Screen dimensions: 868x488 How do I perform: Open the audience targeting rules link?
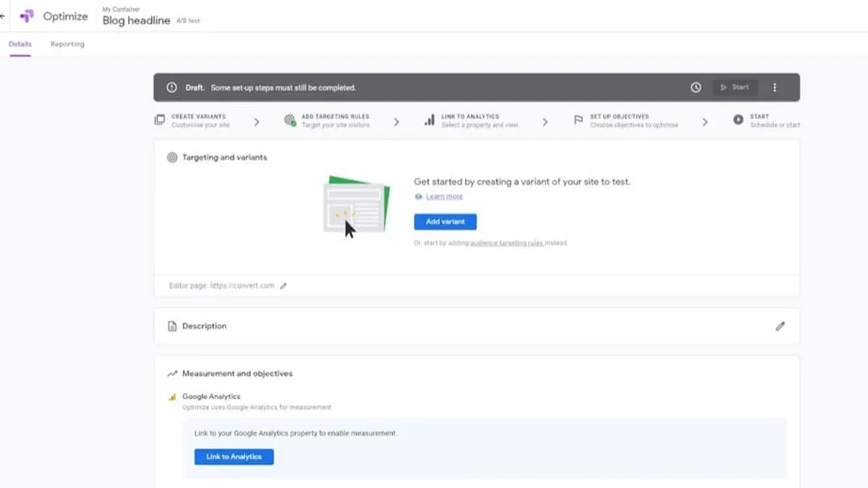[506, 244]
